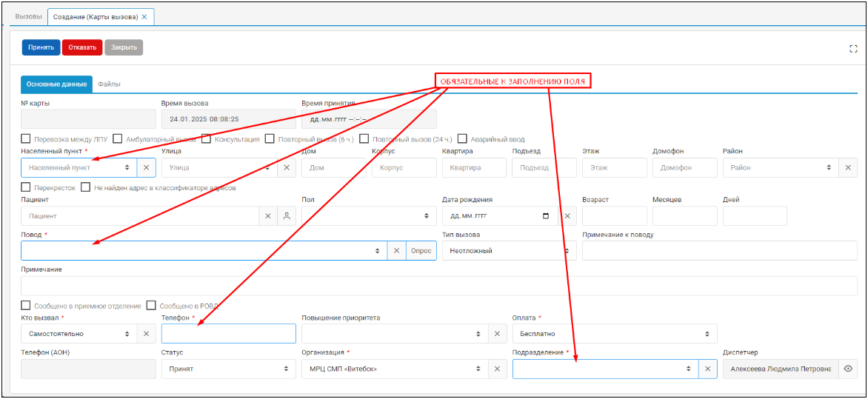Close the Создание (Карты вызова) tab
The height and width of the screenshot is (399, 868).
[144, 16]
